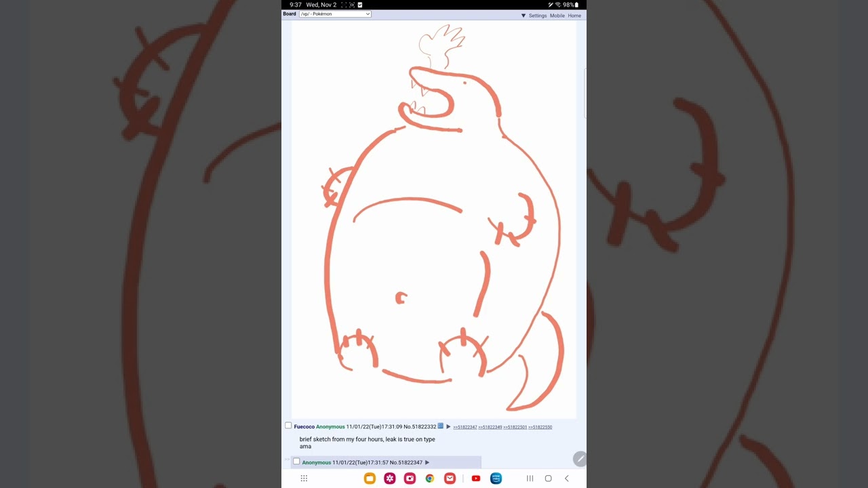This screenshot has height=488, width=868.
Task: Tap the floating pencil reply button
Action: [x=579, y=460]
